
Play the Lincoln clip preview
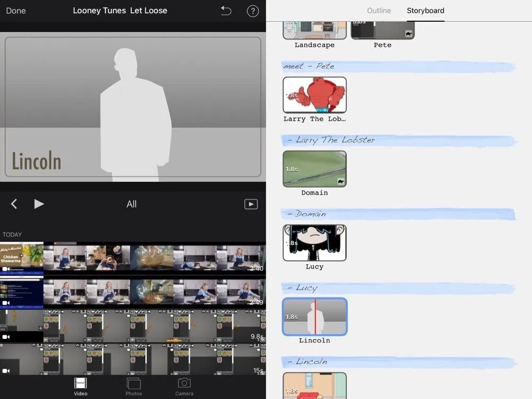[39, 204]
